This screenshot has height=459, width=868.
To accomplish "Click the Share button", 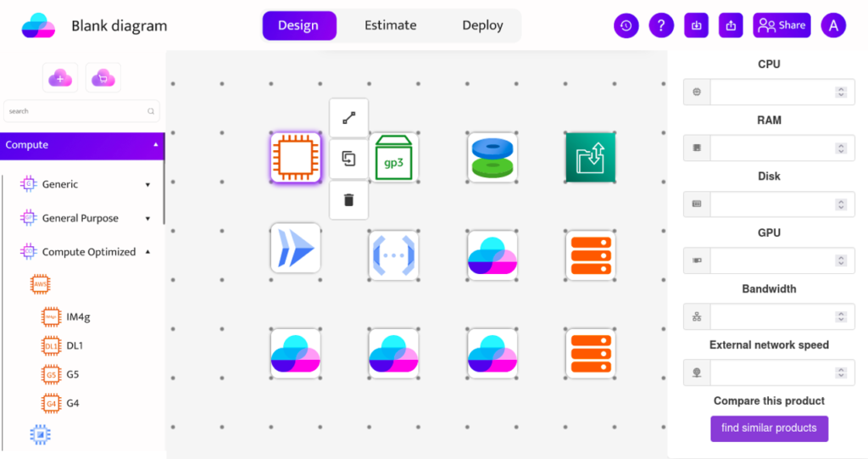I will (x=782, y=25).
